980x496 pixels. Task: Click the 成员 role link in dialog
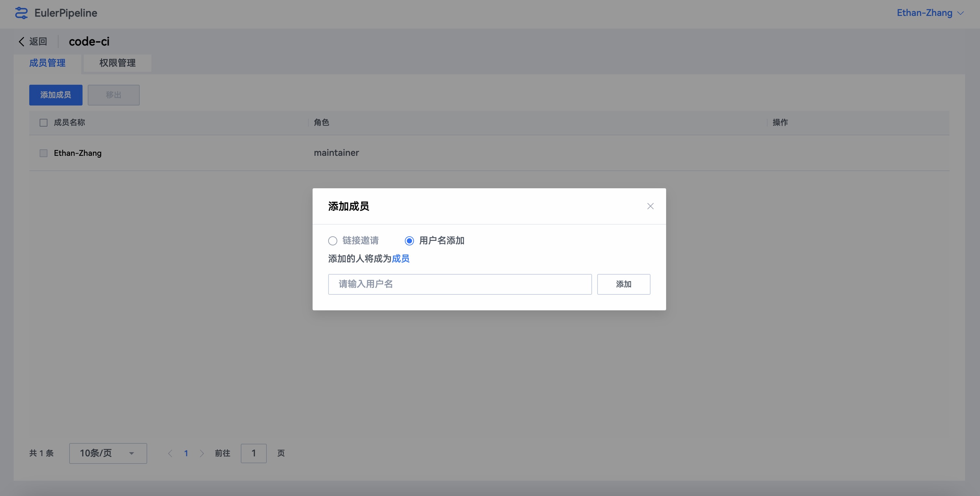pyautogui.click(x=401, y=258)
